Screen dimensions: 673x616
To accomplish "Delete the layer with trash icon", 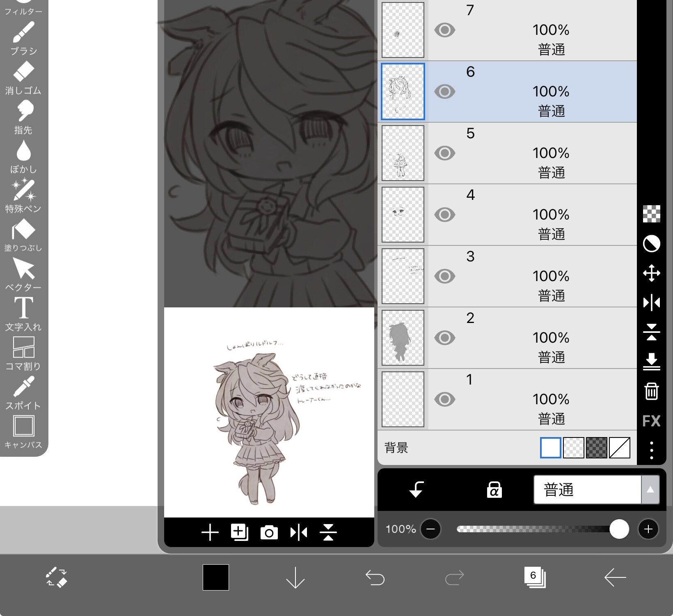I will tap(652, 391).
